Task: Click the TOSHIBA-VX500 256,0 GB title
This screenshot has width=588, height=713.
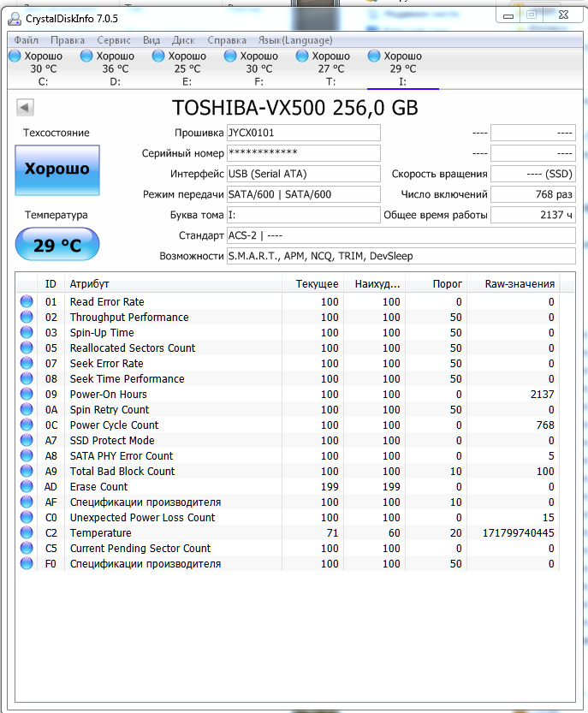Action: [295, 108]
